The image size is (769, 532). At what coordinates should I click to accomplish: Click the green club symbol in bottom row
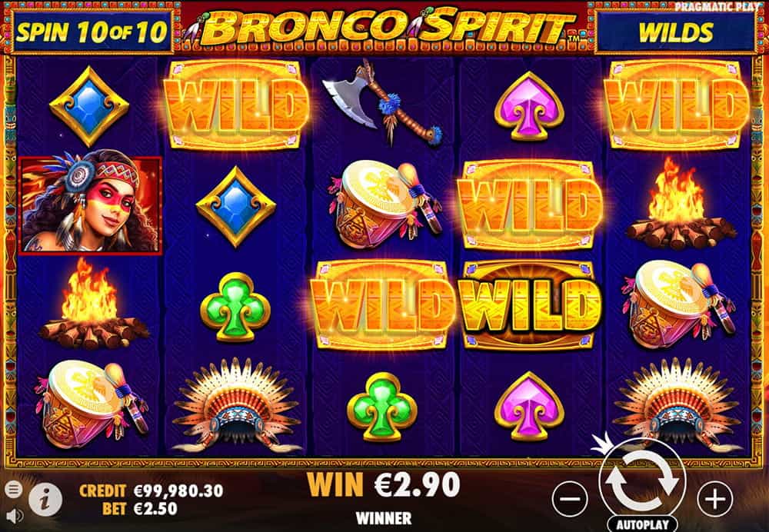coord(382,407)
